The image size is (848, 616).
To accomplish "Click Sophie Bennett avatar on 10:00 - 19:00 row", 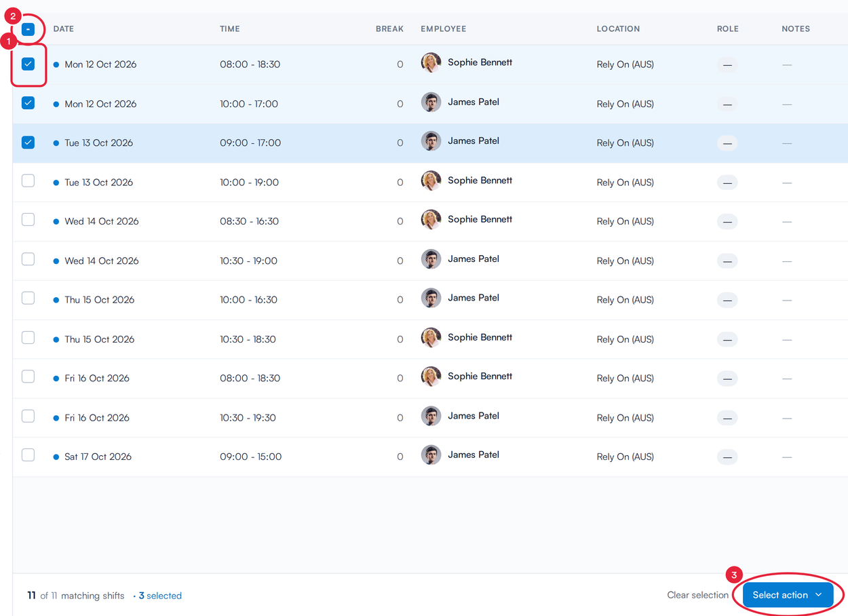I will point(431,180).
